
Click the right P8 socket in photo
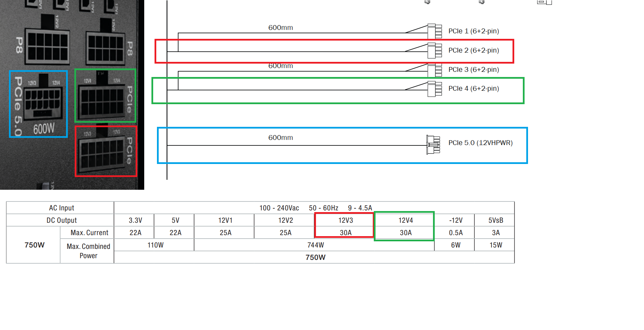tap(105, 48)
